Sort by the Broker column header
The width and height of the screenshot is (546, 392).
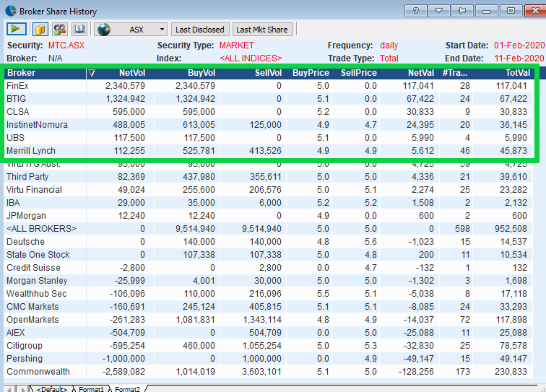point(45,73)
